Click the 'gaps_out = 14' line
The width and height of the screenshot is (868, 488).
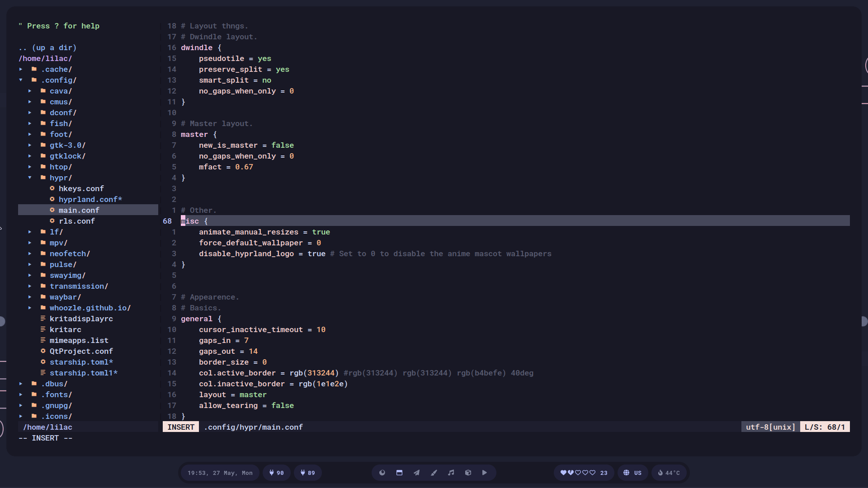228,351
